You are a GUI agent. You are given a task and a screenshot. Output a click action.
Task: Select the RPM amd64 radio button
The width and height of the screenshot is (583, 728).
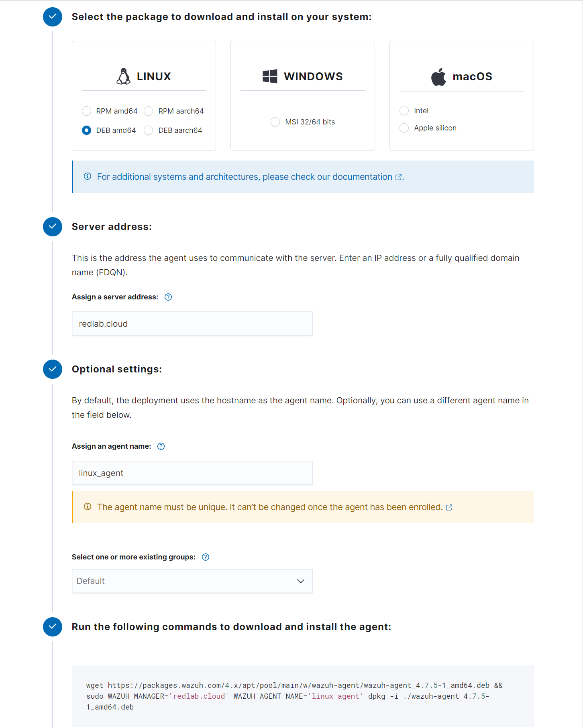click(86, 111)
